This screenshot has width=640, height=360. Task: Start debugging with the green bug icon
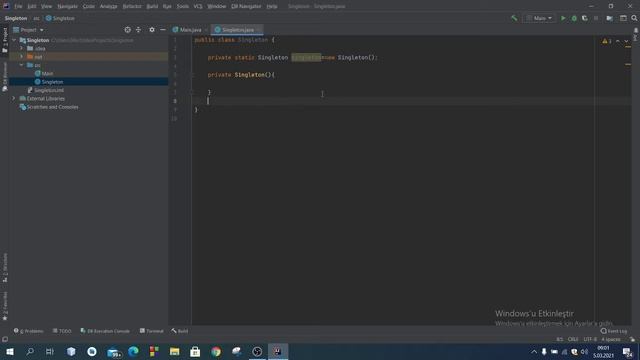[x=574, y=18]
